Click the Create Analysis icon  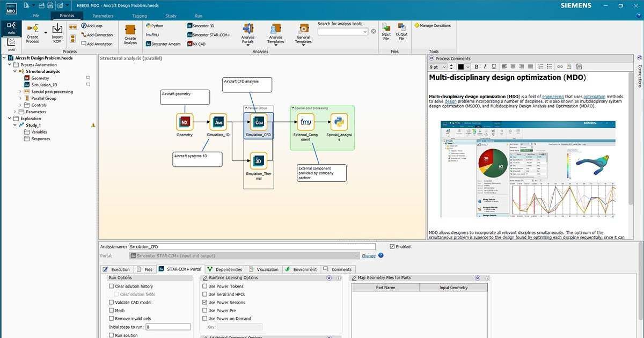[x=130, y=29]
